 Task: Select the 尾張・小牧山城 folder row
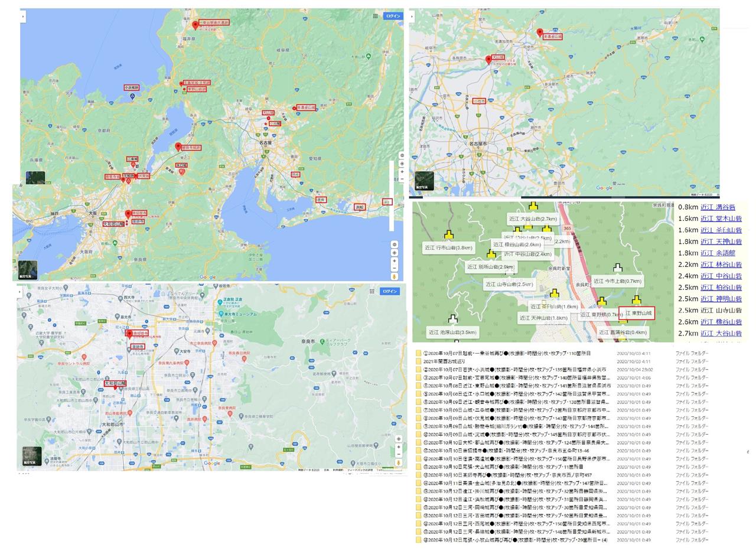pyautogui.click(x=561, y=540)
